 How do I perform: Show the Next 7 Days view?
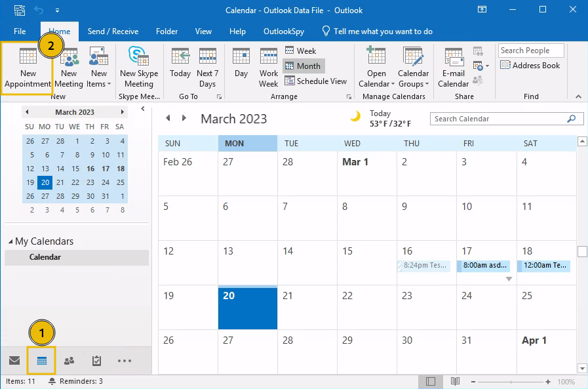(x=207, y=68)
